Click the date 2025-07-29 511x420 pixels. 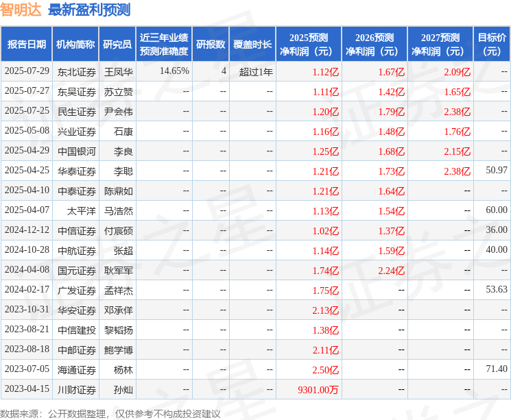[x=27, y=71]
